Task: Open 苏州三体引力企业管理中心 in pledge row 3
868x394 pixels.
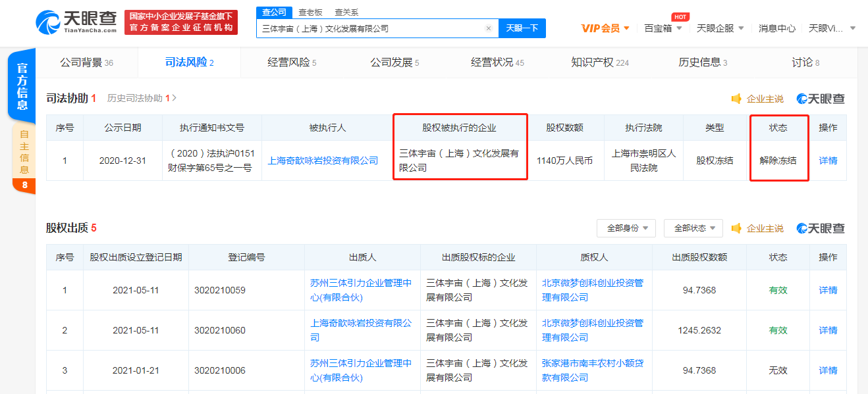Action: click(x=361, y=370)
